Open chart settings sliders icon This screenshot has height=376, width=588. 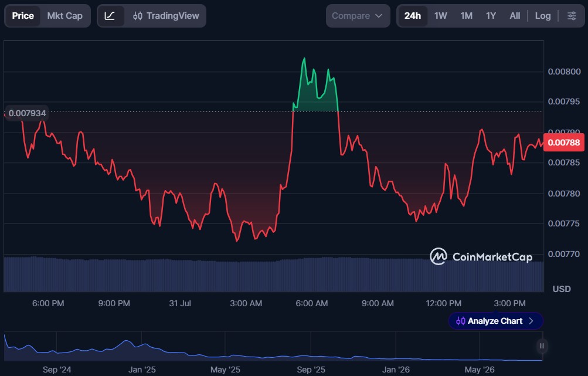(572, 16)
